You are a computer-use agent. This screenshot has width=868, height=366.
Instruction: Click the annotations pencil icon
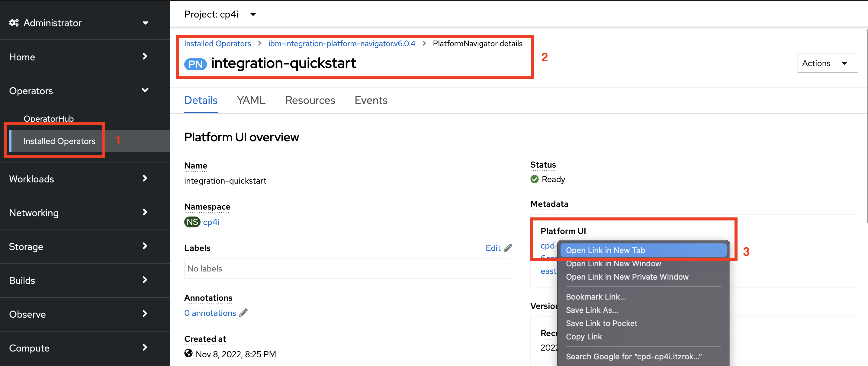point(243,313)
